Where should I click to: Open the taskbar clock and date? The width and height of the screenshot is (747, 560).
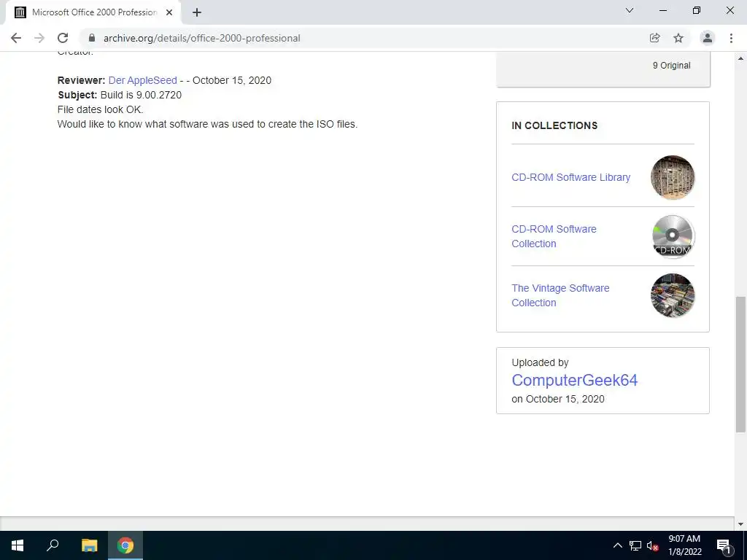click(684, 545)
